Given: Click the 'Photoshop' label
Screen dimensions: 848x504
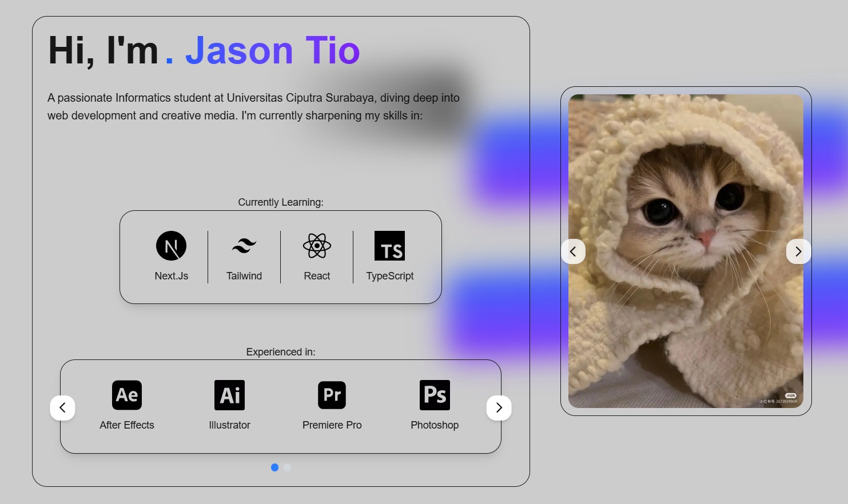Looking at the screenshot, I should [x=435, y=425].
